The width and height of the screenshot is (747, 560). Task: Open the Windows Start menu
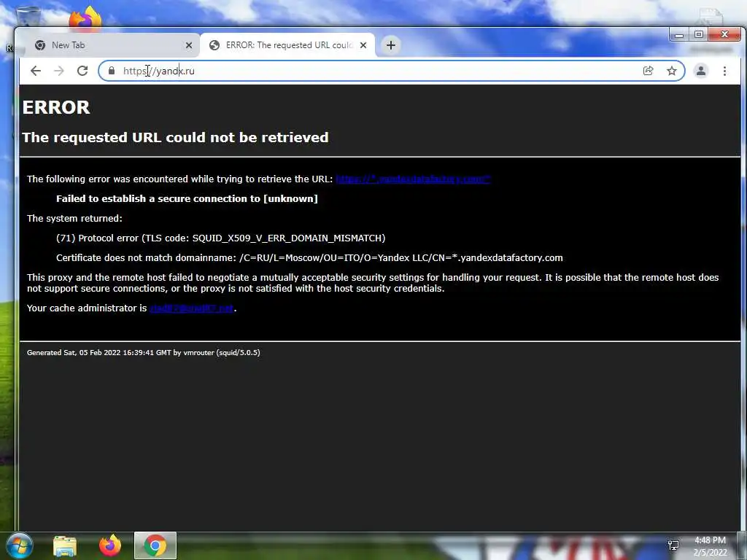click(x=19, y=545)
